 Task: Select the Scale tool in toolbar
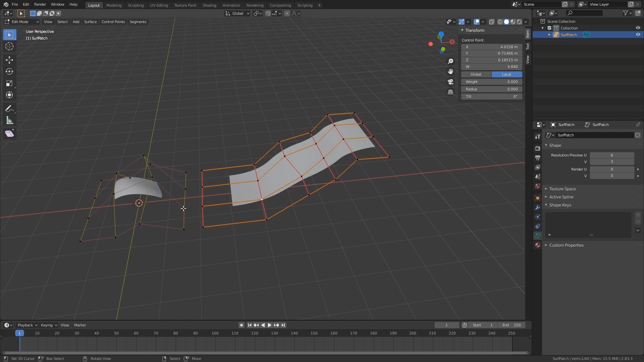9,83
